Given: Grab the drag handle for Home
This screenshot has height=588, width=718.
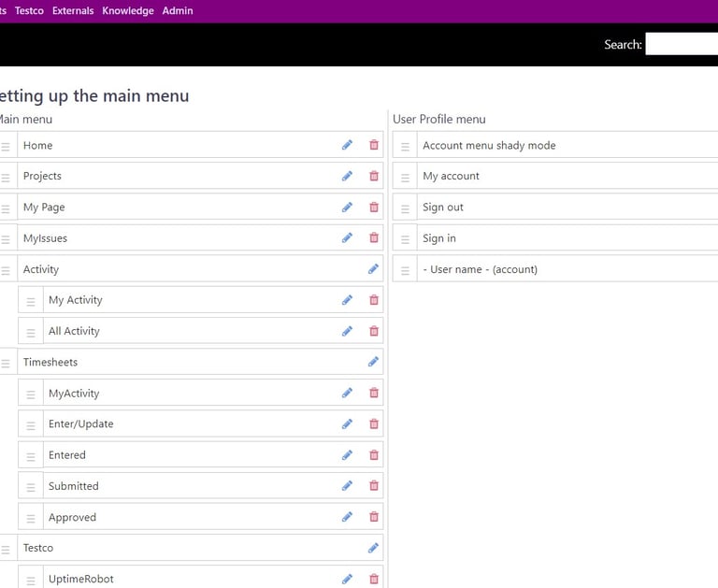Looking at the screenshot, I should pyautogui.click(x=6, y=147).
